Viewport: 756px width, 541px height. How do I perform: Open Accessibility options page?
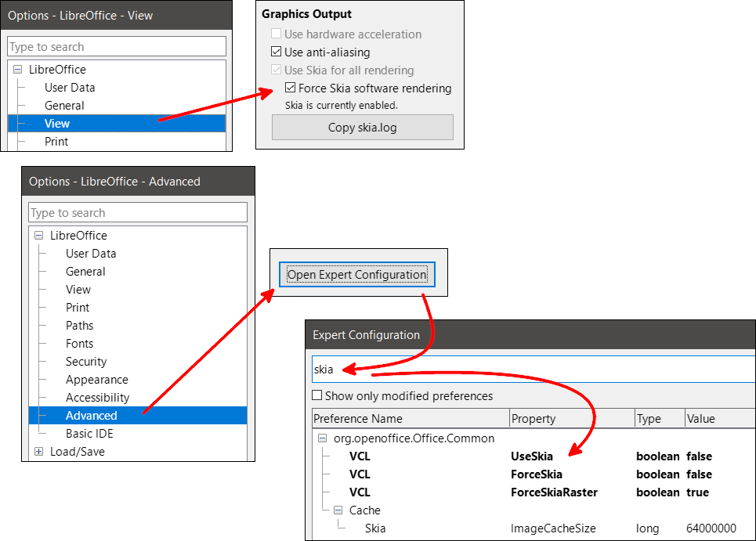(x=97, y=398)
